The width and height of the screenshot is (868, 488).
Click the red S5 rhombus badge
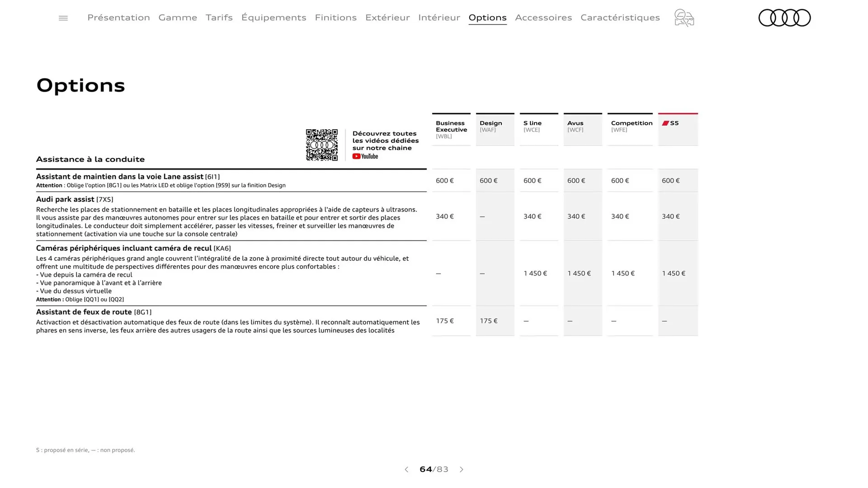pos(665,123)
